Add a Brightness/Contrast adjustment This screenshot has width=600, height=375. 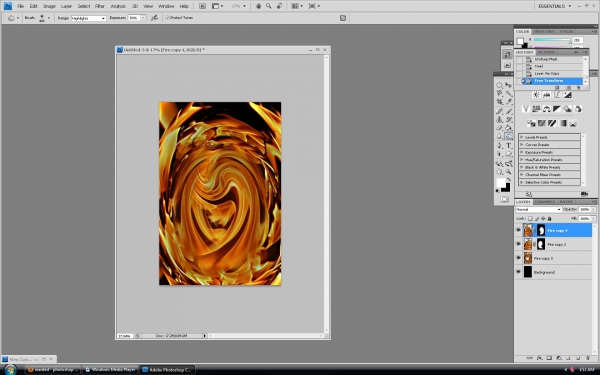(x=536, y=95)
